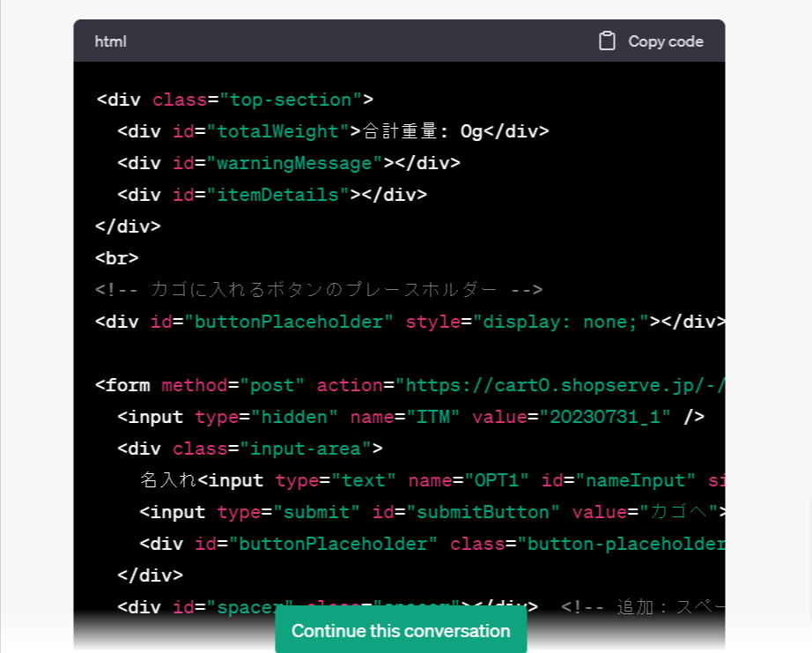Click the 名入れ label text in code
Screen dimensions: 812x653
[168, 480]
